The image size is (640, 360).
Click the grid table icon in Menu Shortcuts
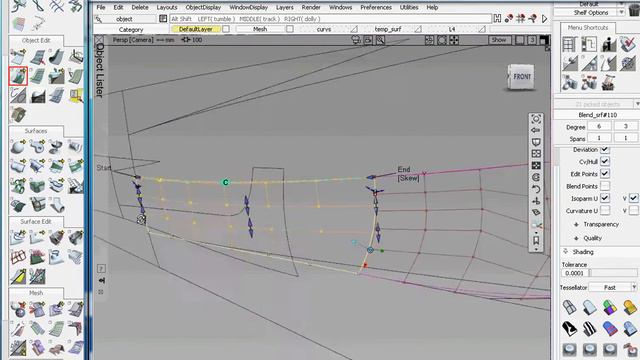(569, 44)
